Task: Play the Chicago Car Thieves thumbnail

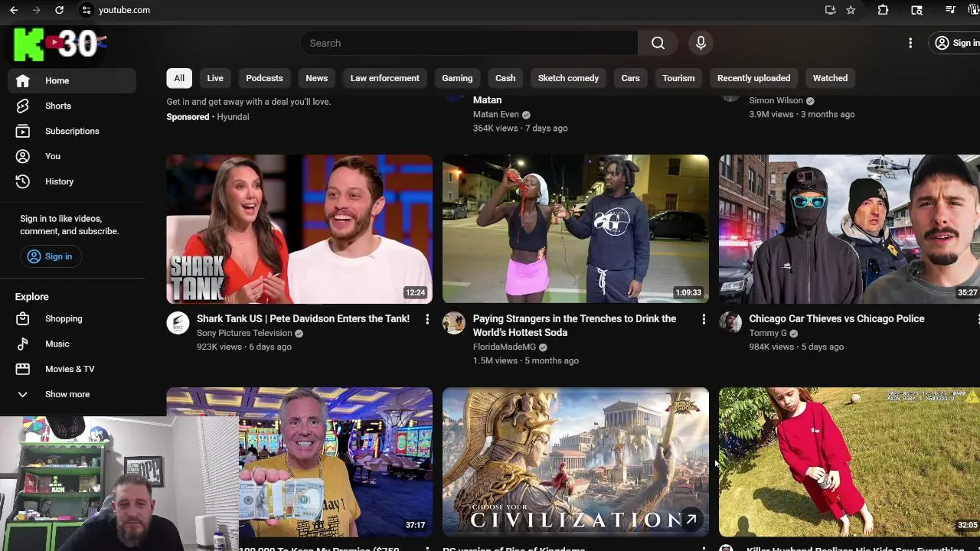Action: tap(849, 230)
